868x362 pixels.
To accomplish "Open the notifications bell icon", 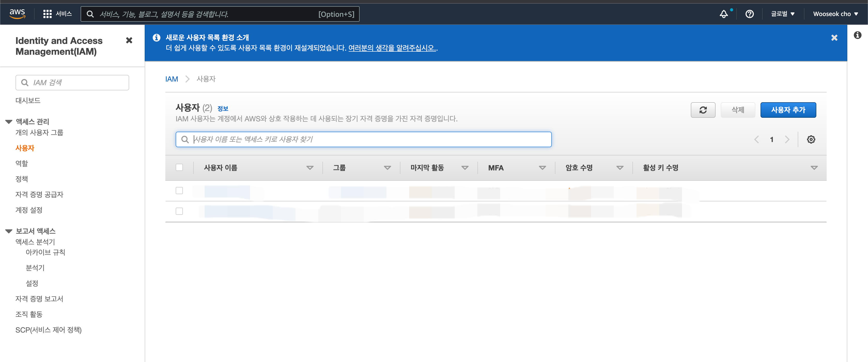I will (x=723, y=14).
